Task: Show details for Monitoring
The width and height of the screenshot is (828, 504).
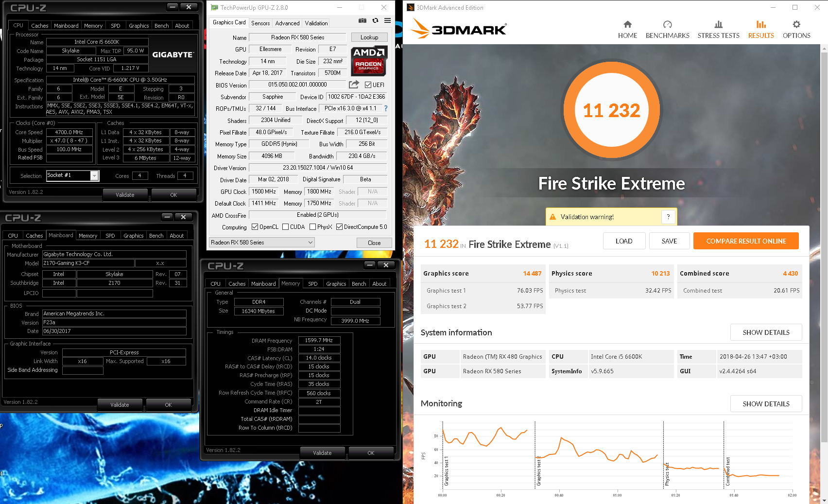Action: pos(766,404)
